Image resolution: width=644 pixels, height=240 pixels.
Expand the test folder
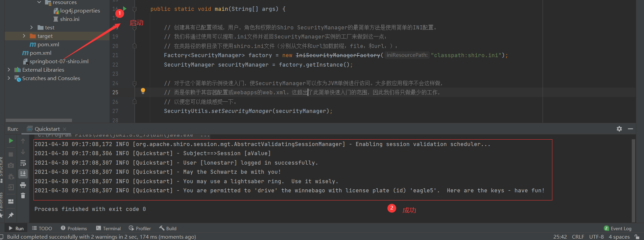(x=31, y=27)
